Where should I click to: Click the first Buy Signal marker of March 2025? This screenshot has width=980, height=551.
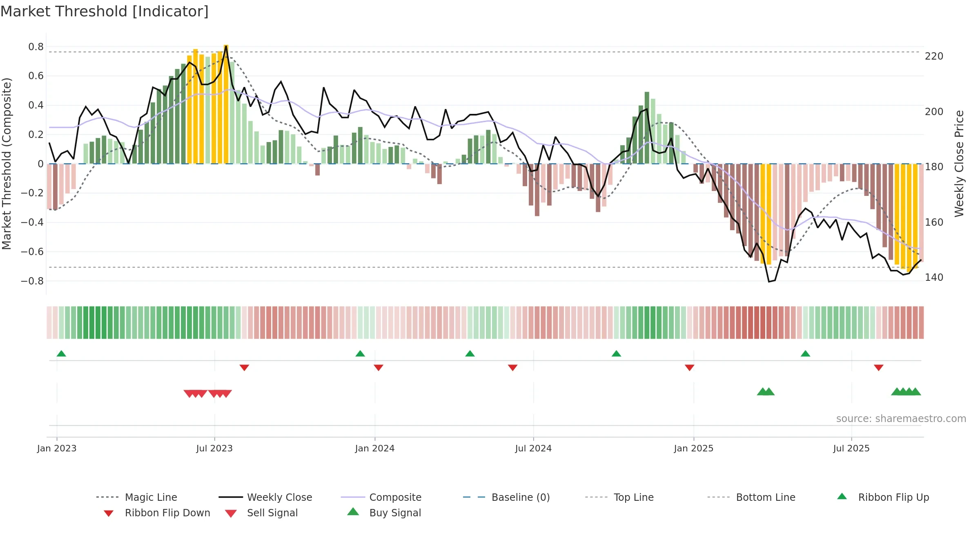762,391
